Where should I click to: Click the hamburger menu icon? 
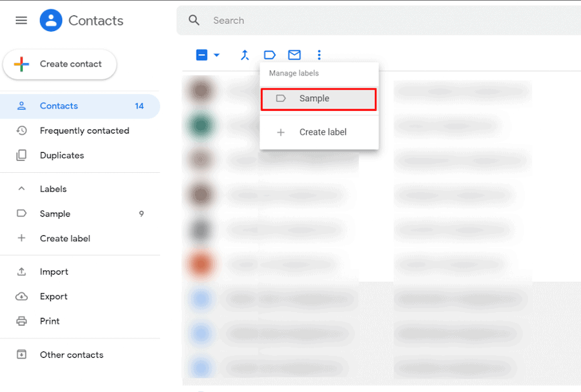coord(21,20)
